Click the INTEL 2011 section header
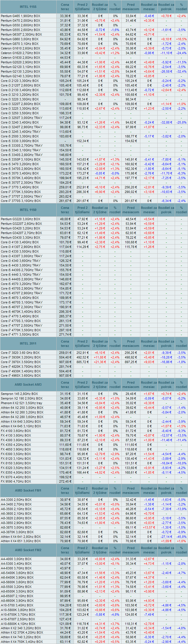The width and height of the screenshot is (188, 644). 28,343
